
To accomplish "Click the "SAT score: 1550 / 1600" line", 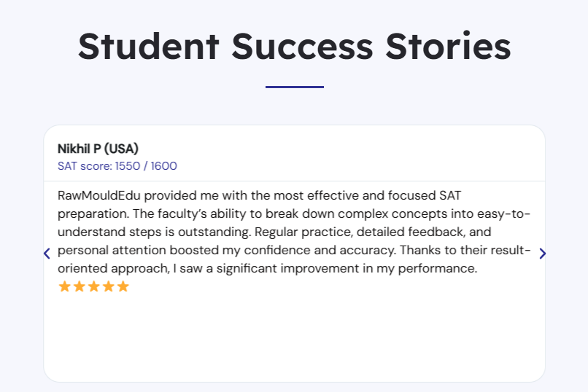I will (117, 166).
